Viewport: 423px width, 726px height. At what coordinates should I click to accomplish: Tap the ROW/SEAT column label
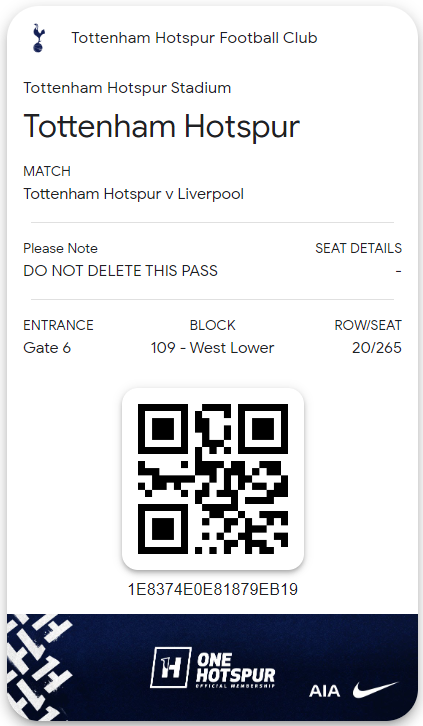(x=368, y=325)
